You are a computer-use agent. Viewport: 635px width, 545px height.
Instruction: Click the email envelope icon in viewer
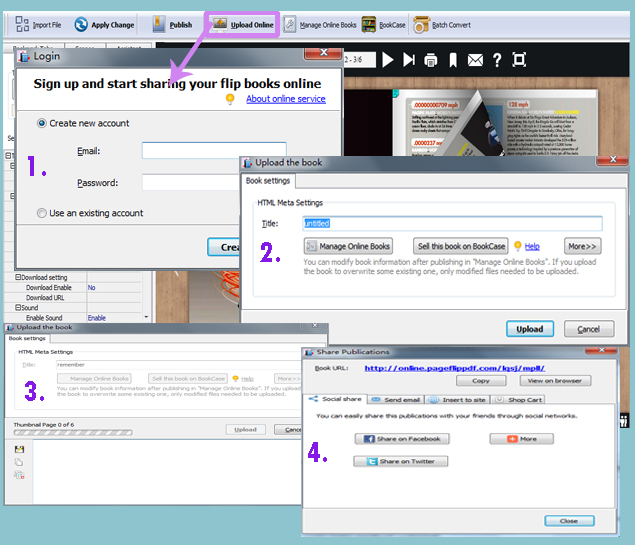point(475,60)
